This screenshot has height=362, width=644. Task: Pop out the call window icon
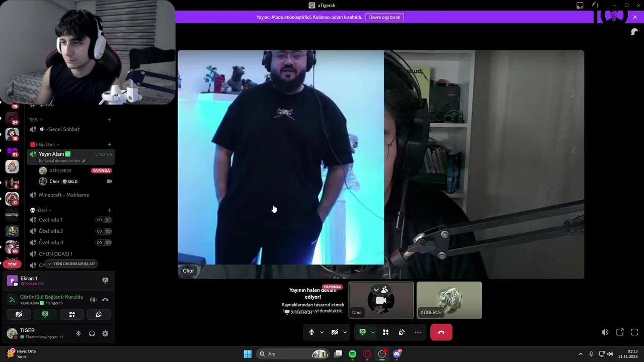click(620, 332)
